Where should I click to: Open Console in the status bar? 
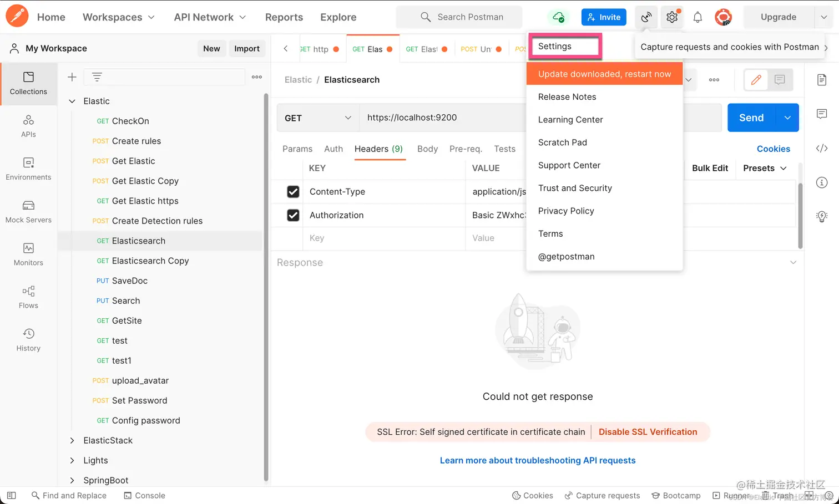(144, 495)
